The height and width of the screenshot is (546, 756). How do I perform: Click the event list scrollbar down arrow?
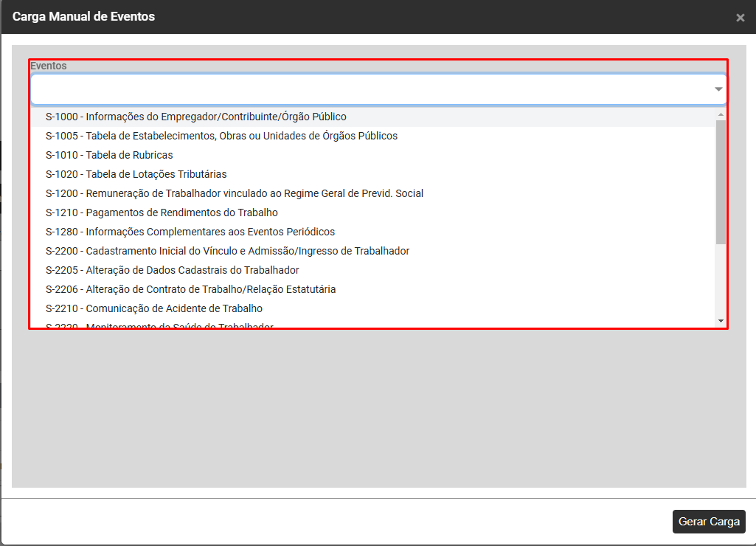[x=721, y=321]
